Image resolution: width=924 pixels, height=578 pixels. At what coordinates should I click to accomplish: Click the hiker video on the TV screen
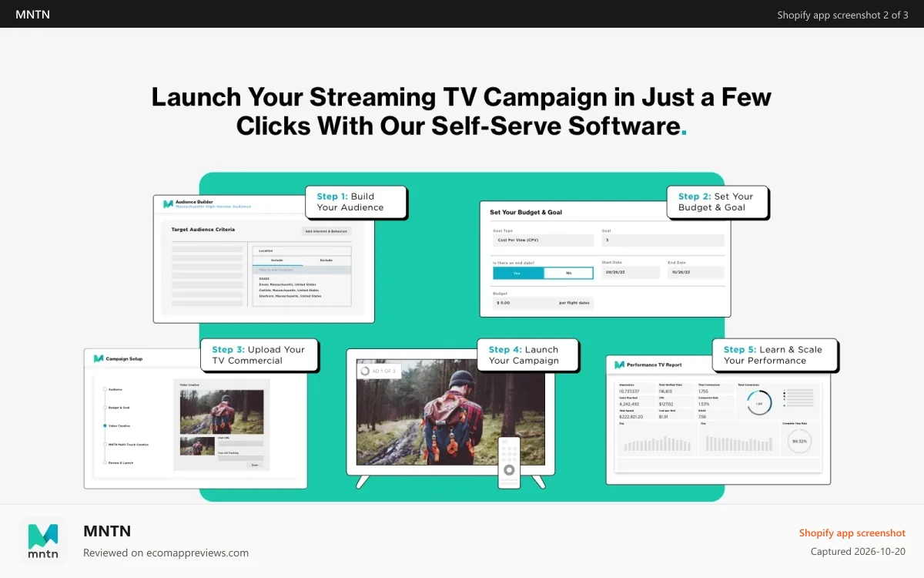click(450, 412)
